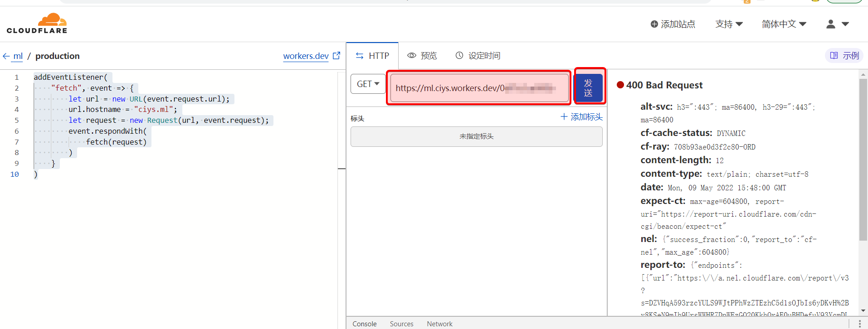Viewport: 868px width, 329px height.
Task: Open the 设定时间 clock tab
Action: tap(478, 56)
